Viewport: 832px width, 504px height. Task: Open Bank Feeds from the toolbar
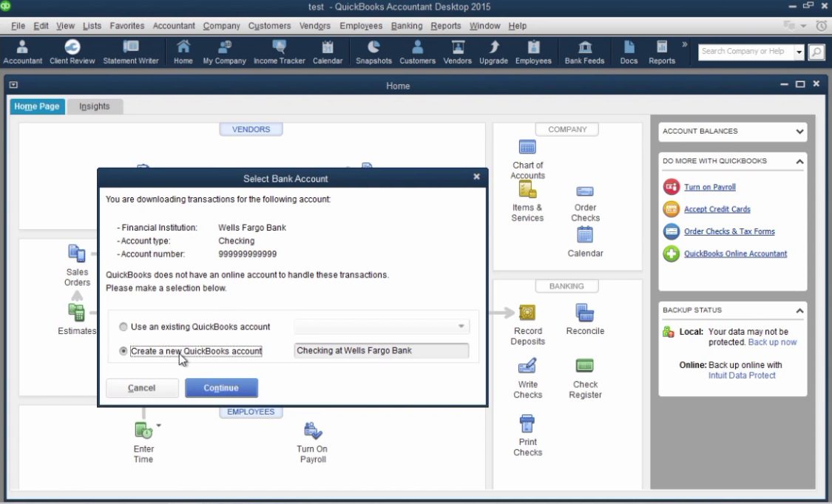tap(584, 52)
